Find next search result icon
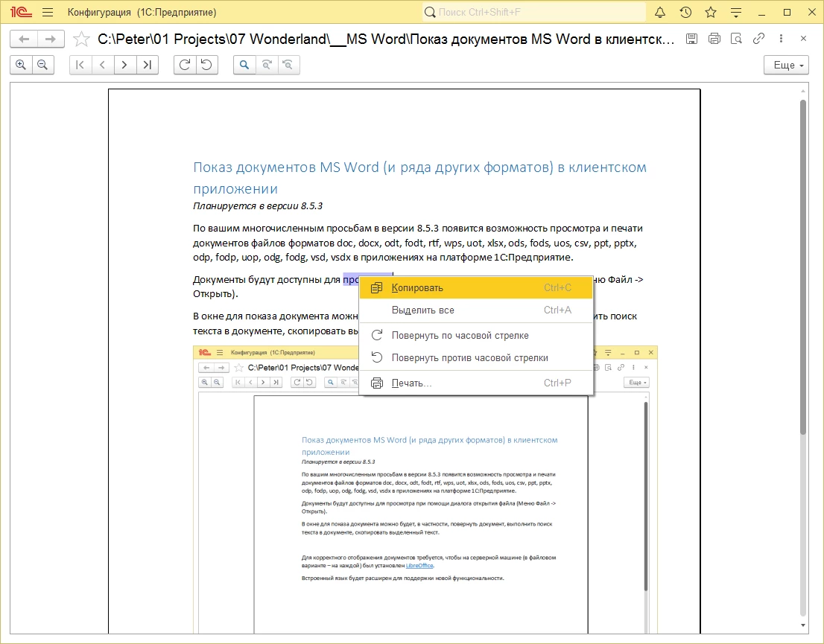 267,65
